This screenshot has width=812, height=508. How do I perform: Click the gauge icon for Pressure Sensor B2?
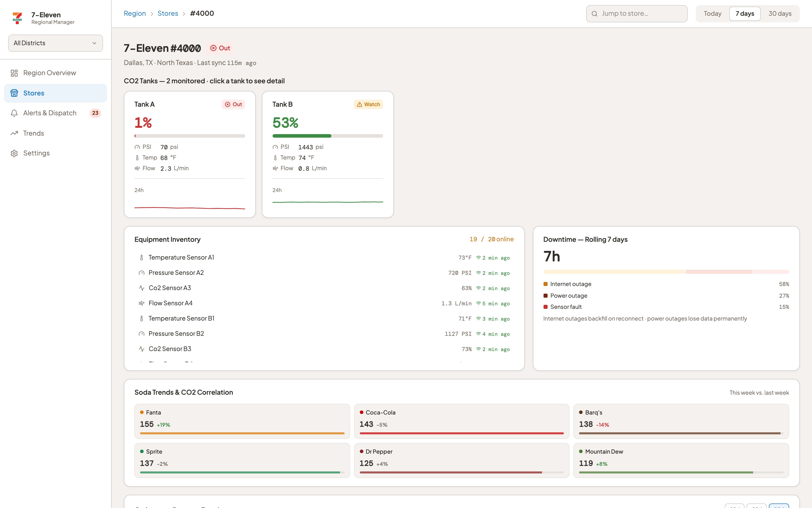[x=142, y=334]
